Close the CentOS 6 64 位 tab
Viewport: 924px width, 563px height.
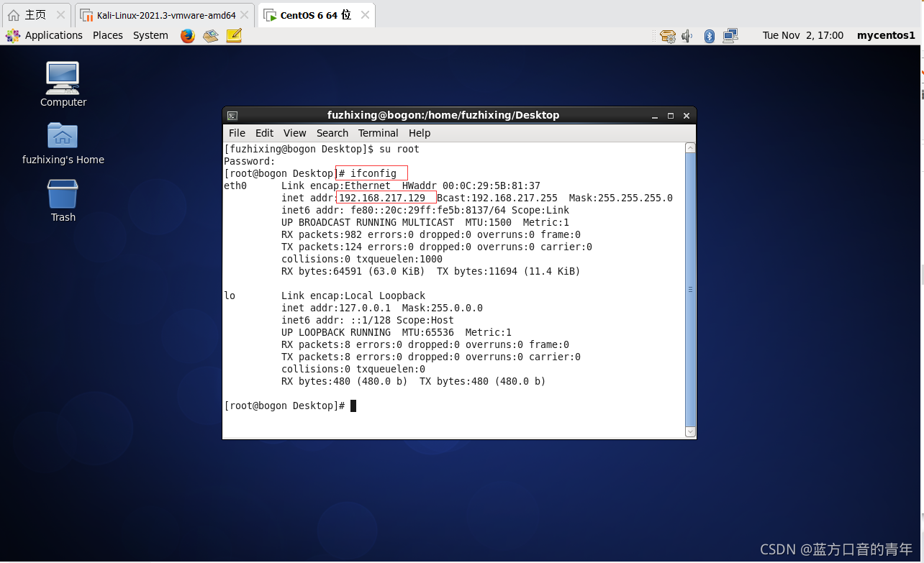click(365, 14)
